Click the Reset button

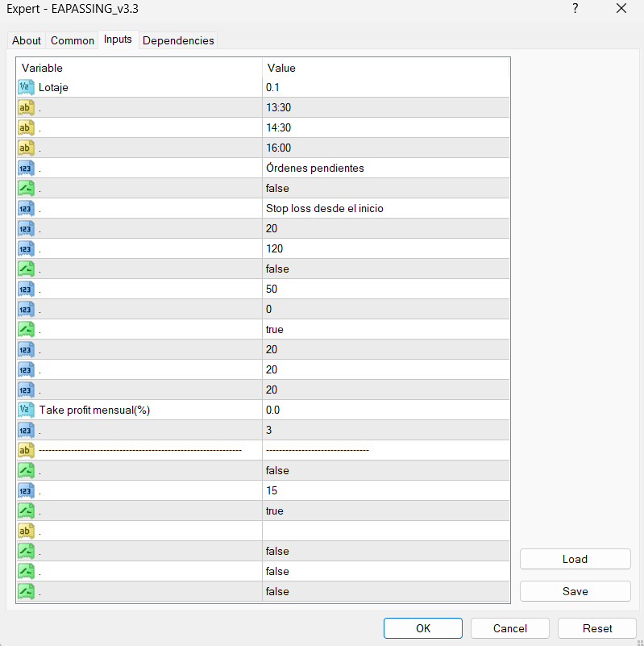click(597, 628)
